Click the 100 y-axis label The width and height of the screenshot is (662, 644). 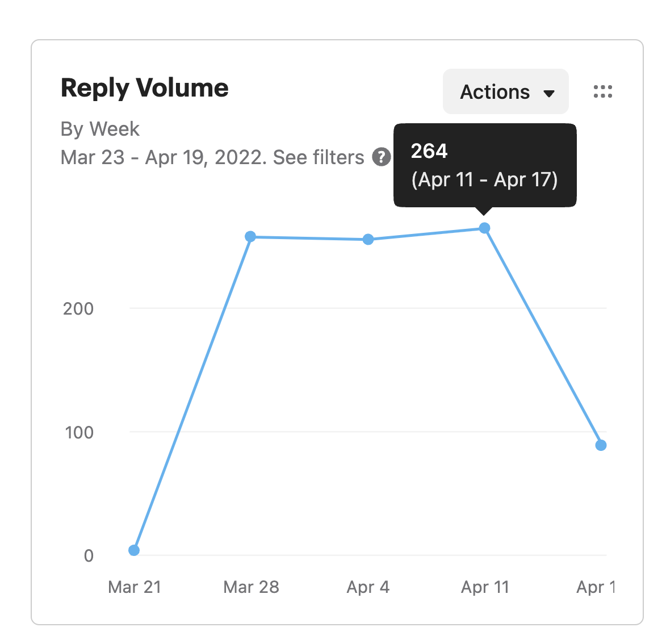(x=79, y=432)
